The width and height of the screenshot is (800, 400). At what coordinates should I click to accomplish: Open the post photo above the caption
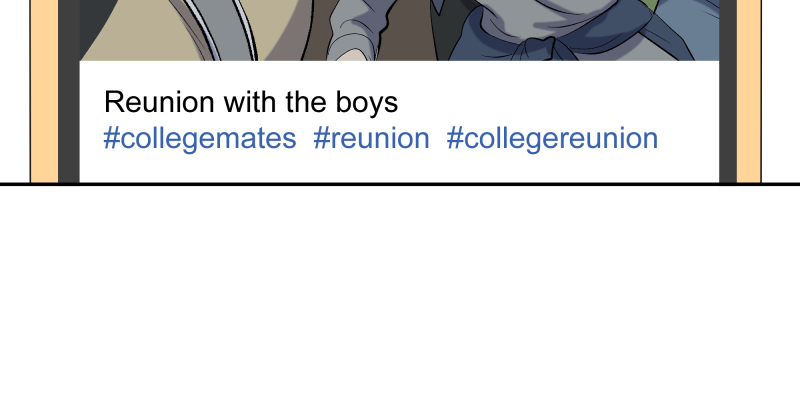point(400,30)
